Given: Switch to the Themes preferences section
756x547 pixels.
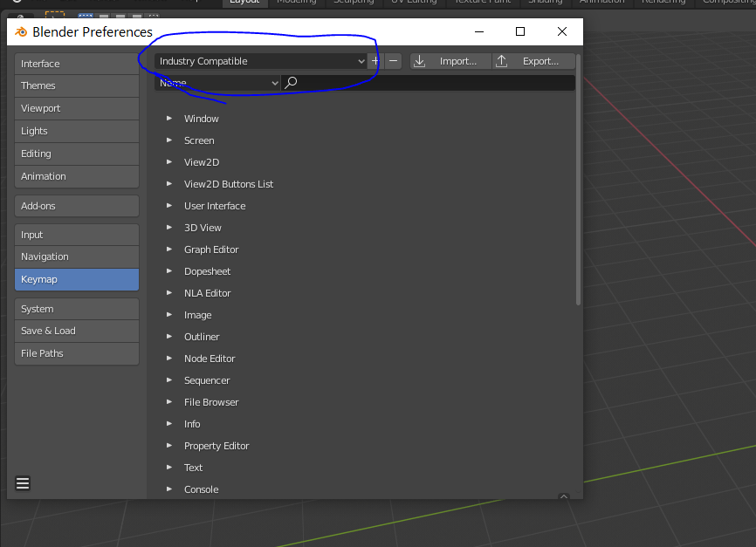Looking at the screenshot, I should pos(76,85).
